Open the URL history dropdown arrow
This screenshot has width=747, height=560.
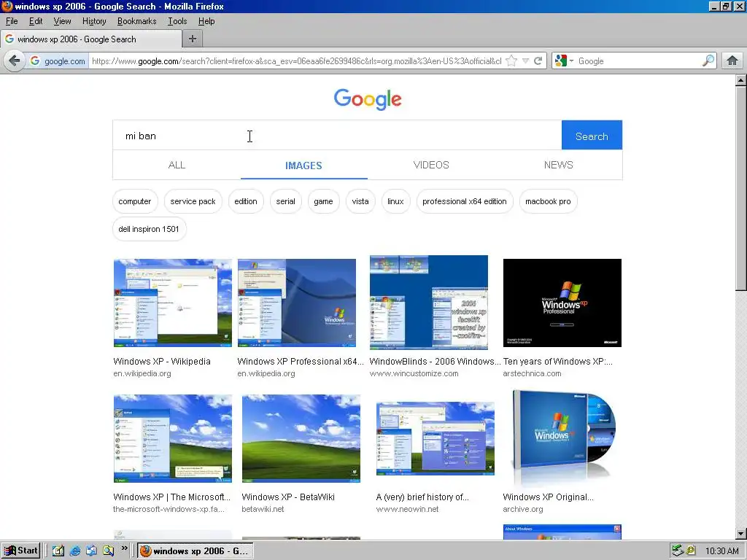pyautogui.click(x=525, y=61)
